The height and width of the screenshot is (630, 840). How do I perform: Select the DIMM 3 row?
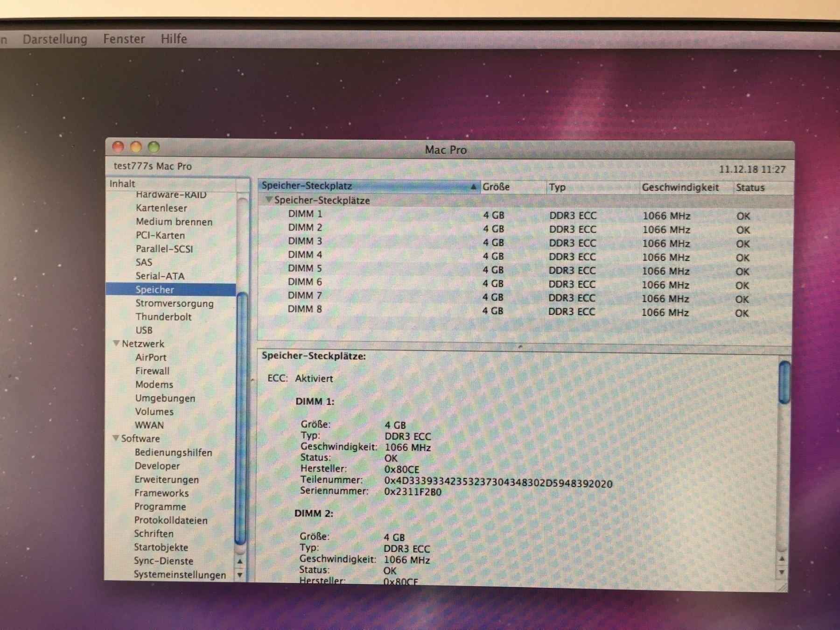pos(525,242)
